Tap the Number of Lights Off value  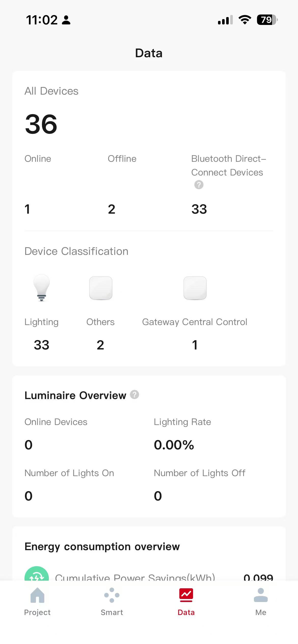pos(158,496)
